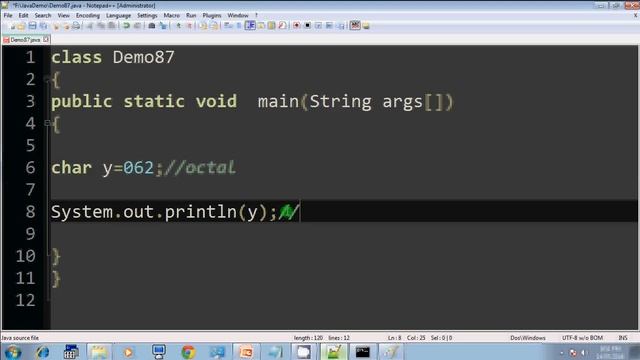The height and width of the screenshot is (360, 640).
Task: Collapse the class block fold marker on line 2
Action: [47, 79]
